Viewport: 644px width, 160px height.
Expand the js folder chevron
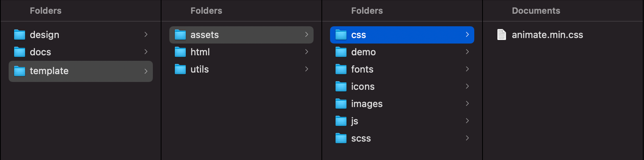(467, 121)
